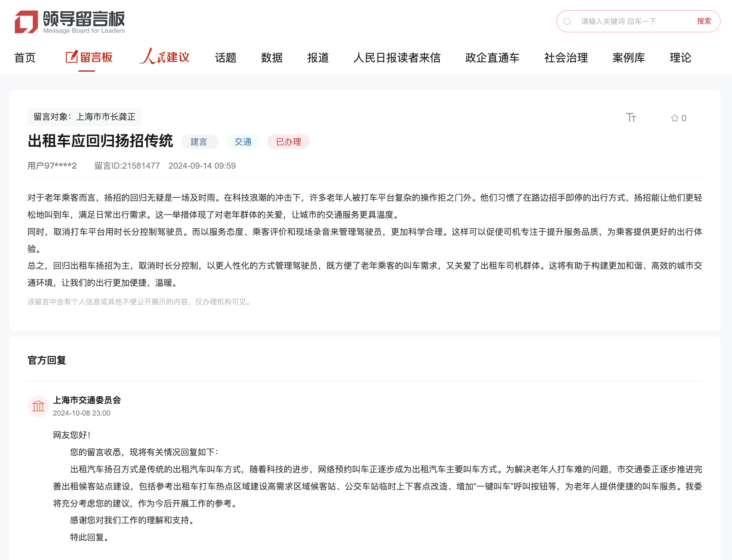This screenshot has width=732, height=560.
Task: Click the star icon to favorite the message
Action: [674, 118]
